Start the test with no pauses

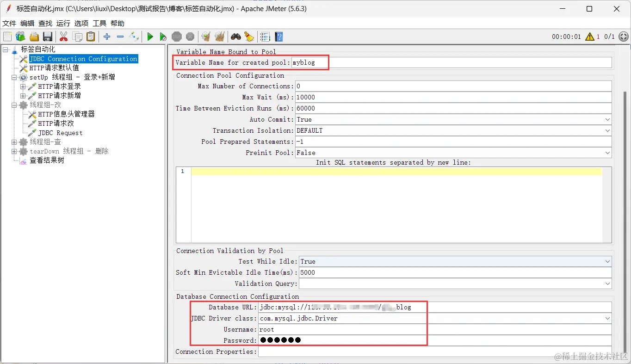pyautogui.click(x=163, y=37)
